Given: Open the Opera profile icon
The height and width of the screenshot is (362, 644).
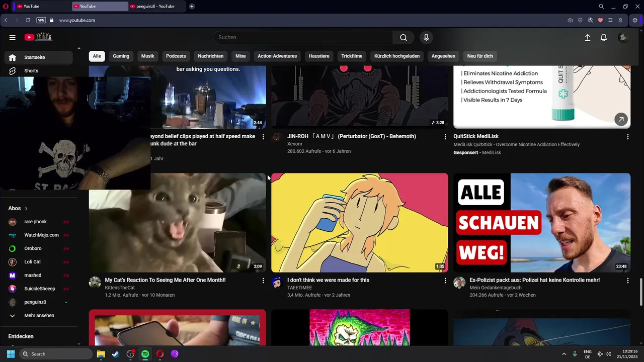Looking at the screenshot, I should [x=620, y=20].
